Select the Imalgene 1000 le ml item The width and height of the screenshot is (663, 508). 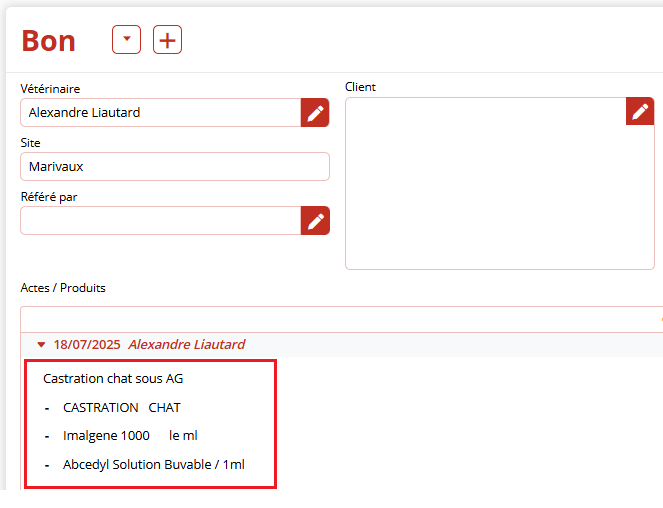[x=130, y=436]
